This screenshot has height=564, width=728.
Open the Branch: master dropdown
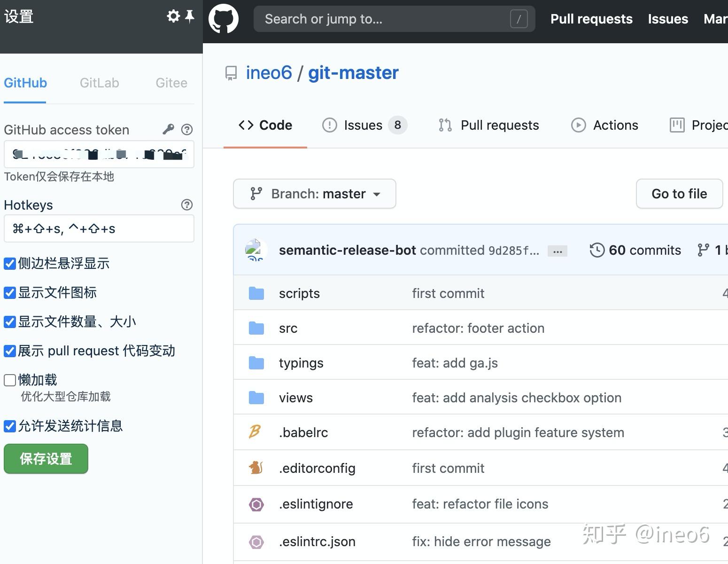tap(314, 194)
